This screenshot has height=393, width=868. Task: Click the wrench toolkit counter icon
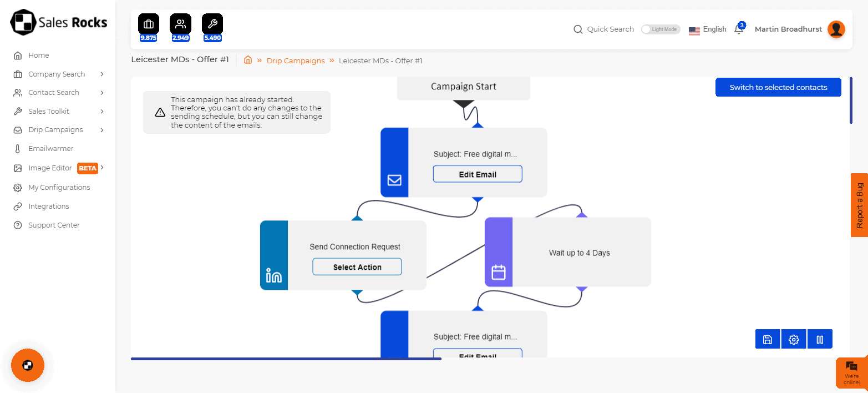(x=212, y=24)
